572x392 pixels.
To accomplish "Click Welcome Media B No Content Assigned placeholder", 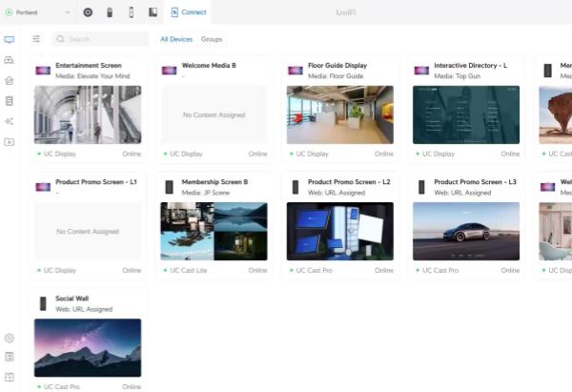I will [x=214, y=114].
